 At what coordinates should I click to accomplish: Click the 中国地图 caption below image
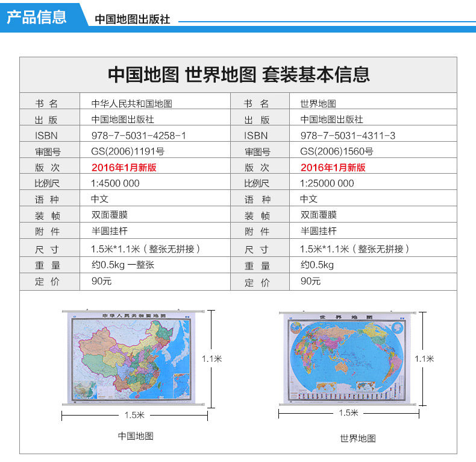click(136, 436)
